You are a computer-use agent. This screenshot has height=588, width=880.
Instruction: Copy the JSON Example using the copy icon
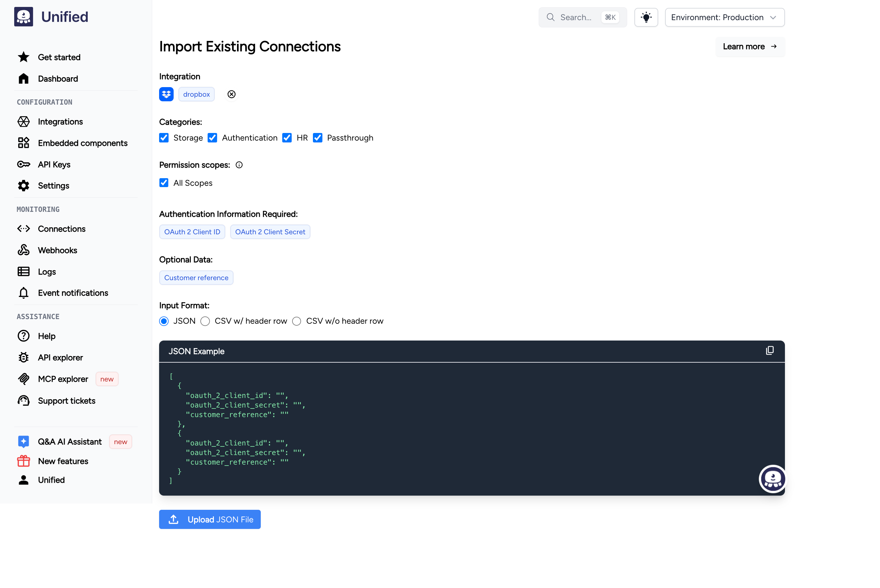pyautogui.click(x=770, y=350)
